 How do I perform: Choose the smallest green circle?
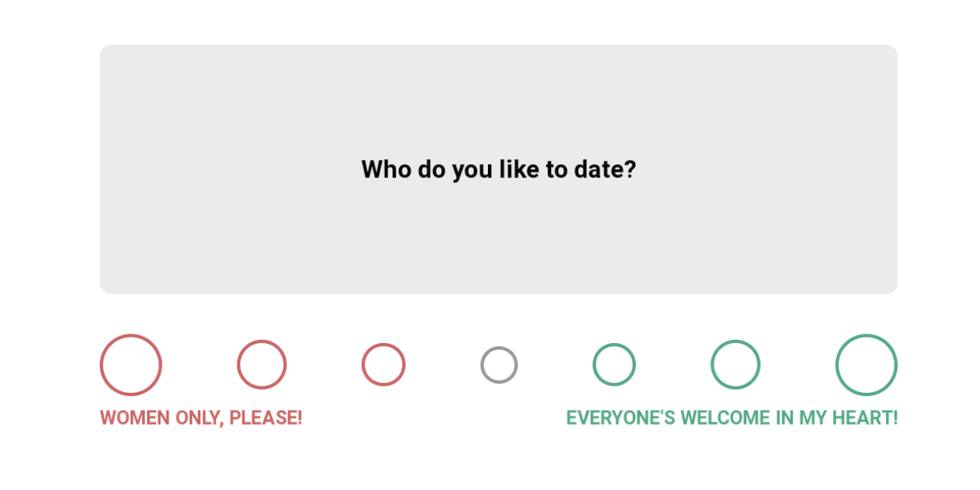pyautogui.click(x=614, y=364)
